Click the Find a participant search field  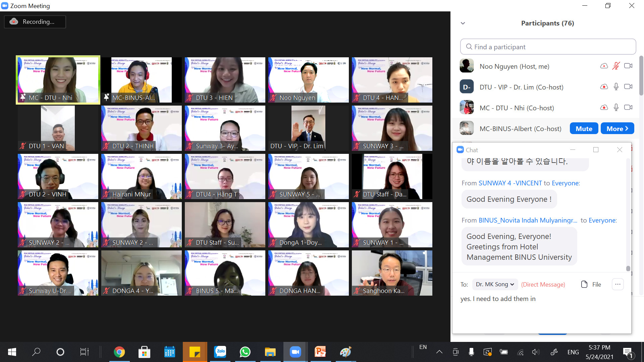548,47
